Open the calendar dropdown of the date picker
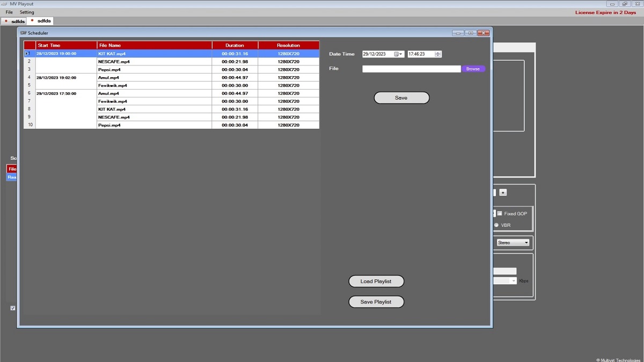The height and width of the screenshot is (362, 644). coord(398,54)
